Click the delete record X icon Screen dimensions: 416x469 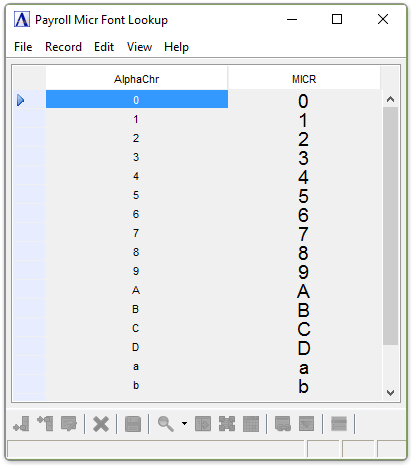click(101, 424)
